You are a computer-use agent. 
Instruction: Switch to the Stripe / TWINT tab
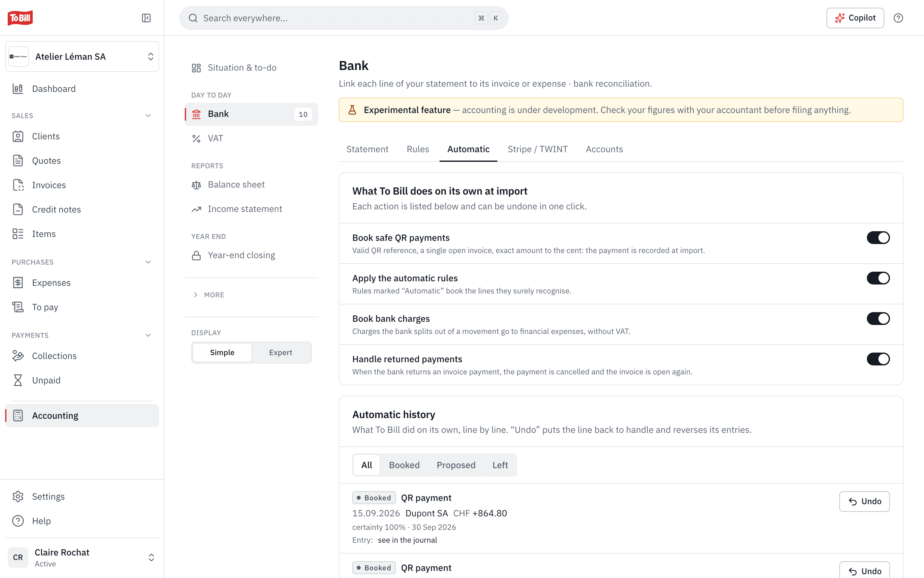tap(538, 149)
